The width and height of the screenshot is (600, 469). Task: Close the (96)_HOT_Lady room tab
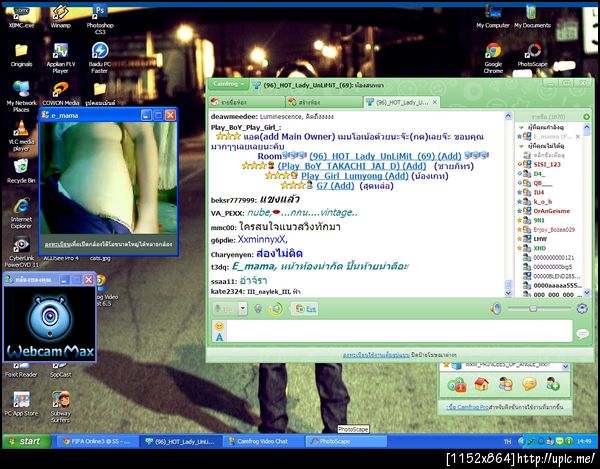pos(435,102)
